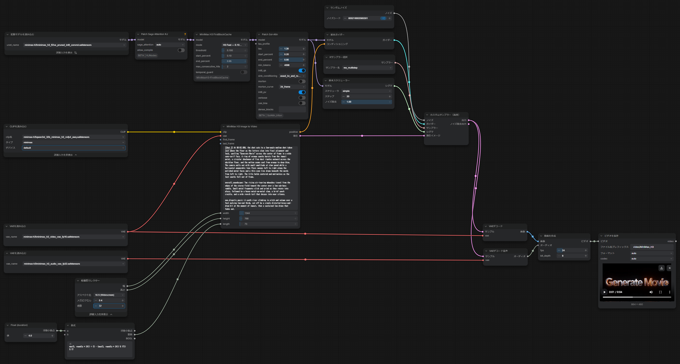Screen dimensions: 680x364
Task: Collapse the ランダムノイズ (Random Noise) node
Action: tap(327, 7)
